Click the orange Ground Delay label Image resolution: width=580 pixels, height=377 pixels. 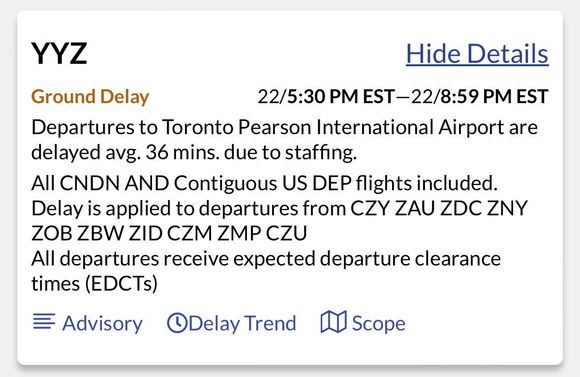[90, 97]
